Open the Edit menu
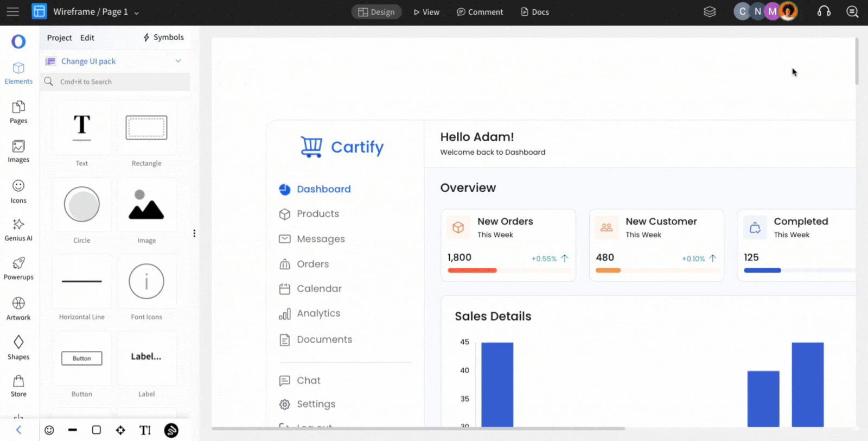Viewport: 868px width, 441px height. click(87, 37)
